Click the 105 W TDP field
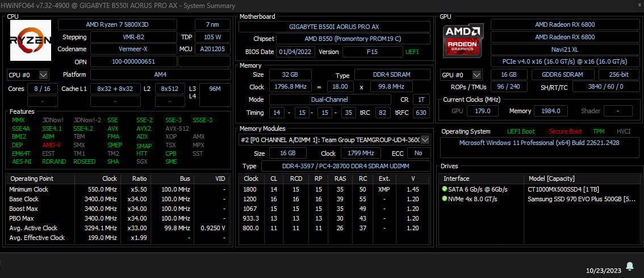 pos(212,37)
